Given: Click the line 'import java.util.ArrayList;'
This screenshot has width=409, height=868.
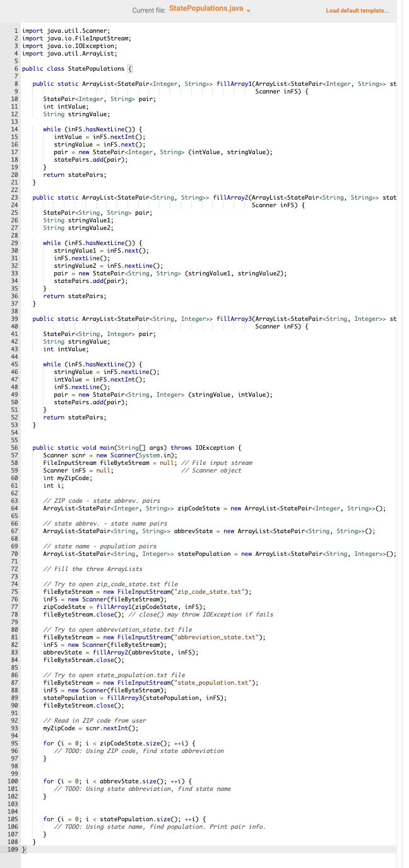Looking at the screenshot, I should (x=69, y=53).
